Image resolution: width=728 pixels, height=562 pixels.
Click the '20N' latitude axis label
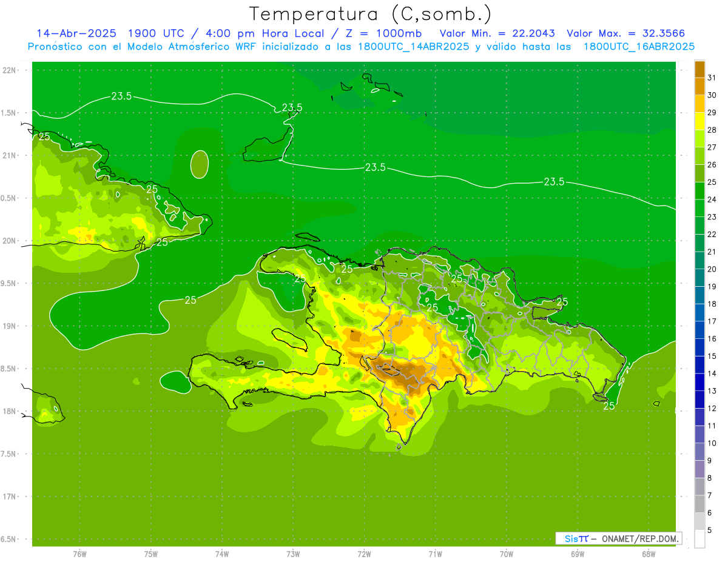[9, 241]
